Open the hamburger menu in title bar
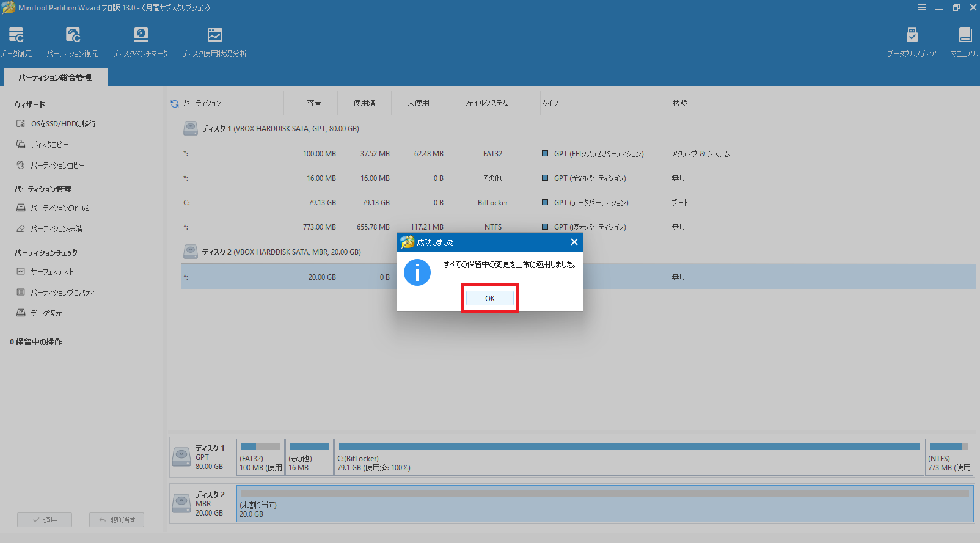This screenshot has height=543, width=980. tap(921, 7)
